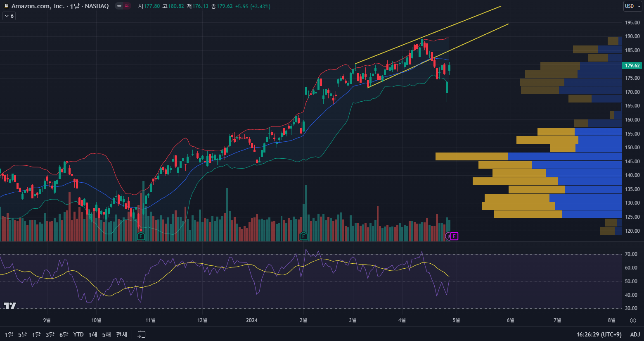Image resolution: width=644 pixels, height=341 pixels.
Task: Select the 5해 date range
Action: (107, 334)
